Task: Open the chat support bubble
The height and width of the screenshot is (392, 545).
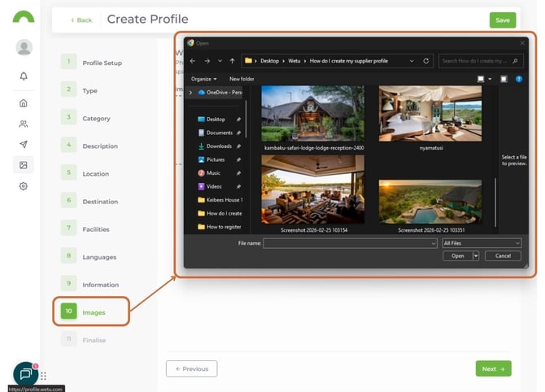Action: click(x=25, y=374)
